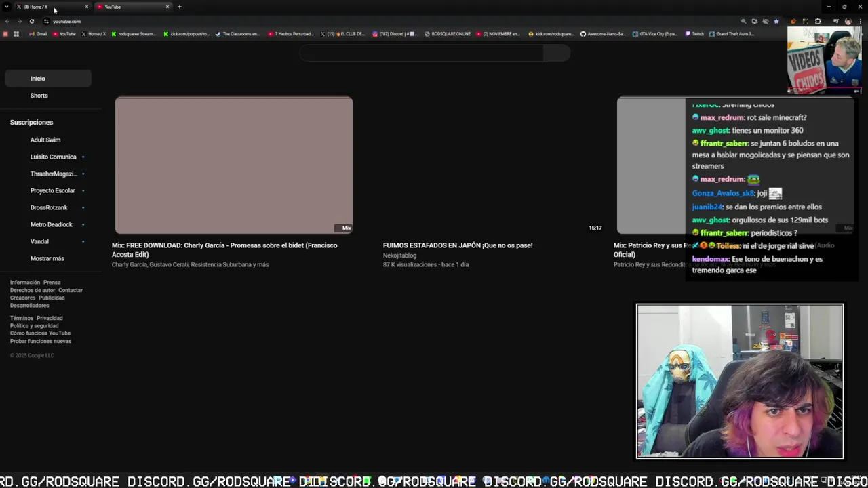Image resolution: width=868 pixels, height=488 pixels.
Task: Open the Chrome three-dot menu
Action: (859, 21)
